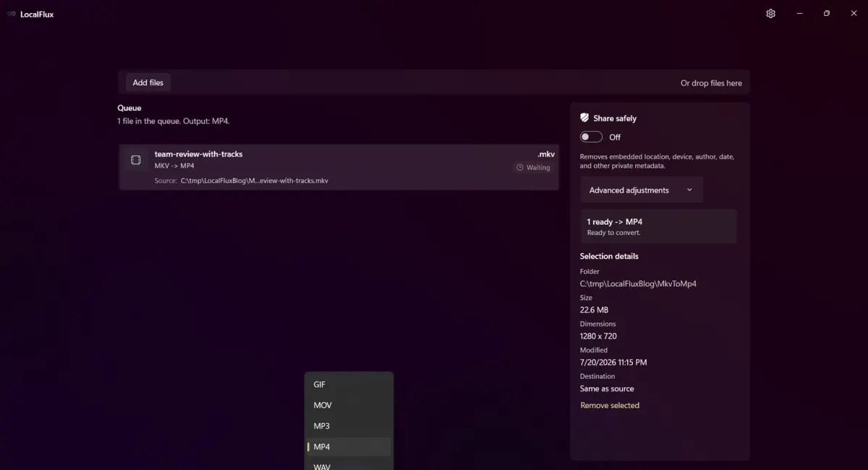The height and width of the screenshot is (470, 868).
Task: Restore down the LocalFlux window
Action: (827, 14)
